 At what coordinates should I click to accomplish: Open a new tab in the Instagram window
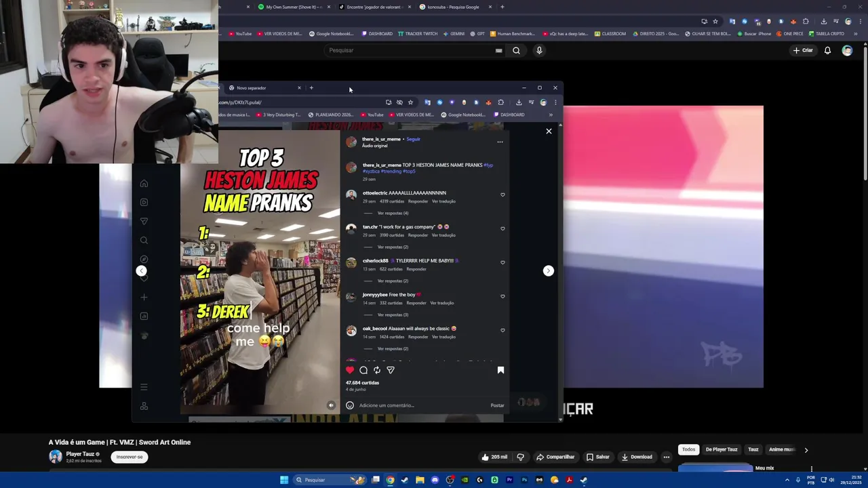pyautogui.click(x=311, y=87)
